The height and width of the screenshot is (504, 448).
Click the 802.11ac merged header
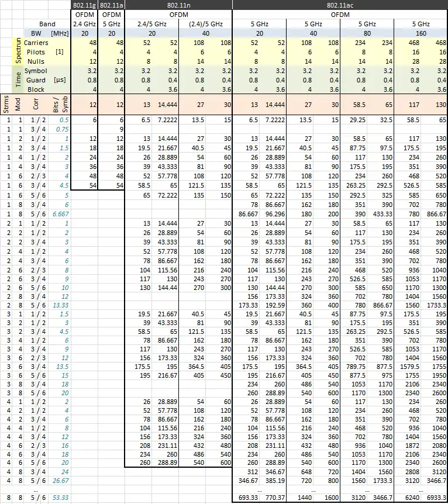point(340,5)
